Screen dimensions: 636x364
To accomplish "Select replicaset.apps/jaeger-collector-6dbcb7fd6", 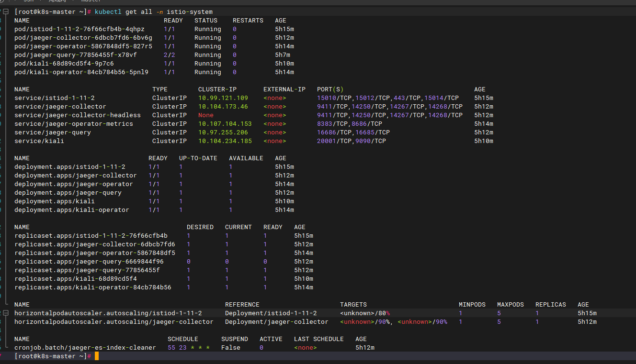I will click(95, 244).
